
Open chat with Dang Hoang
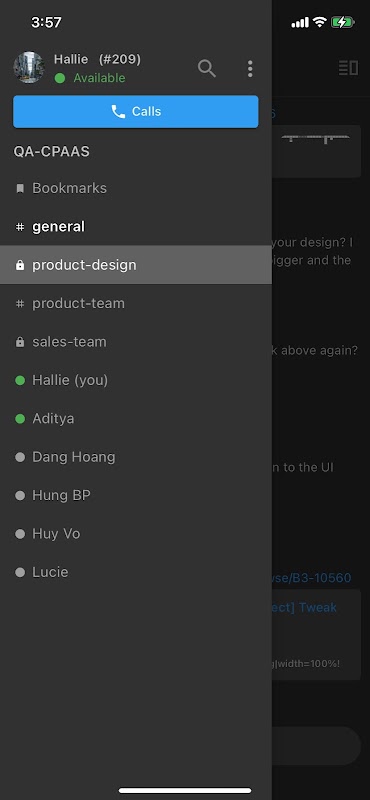click(136, 457)
